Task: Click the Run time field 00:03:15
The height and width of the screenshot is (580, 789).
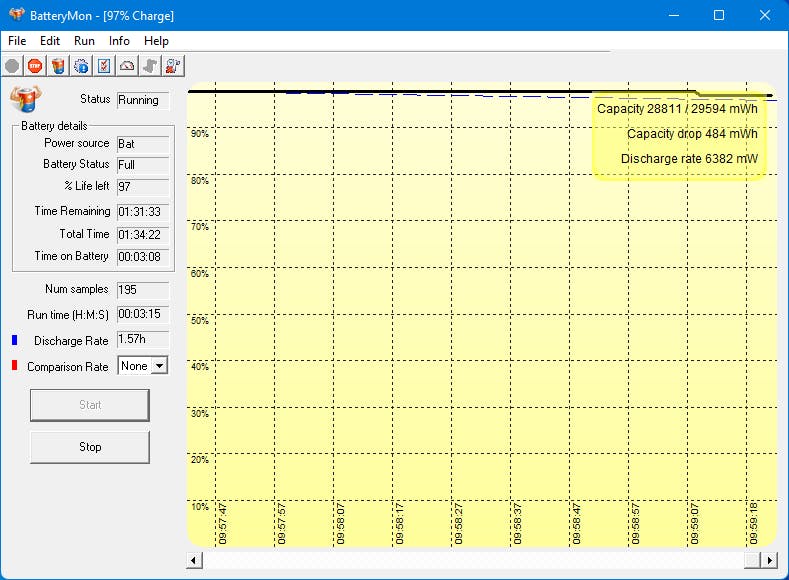Action: pos(143,314)
